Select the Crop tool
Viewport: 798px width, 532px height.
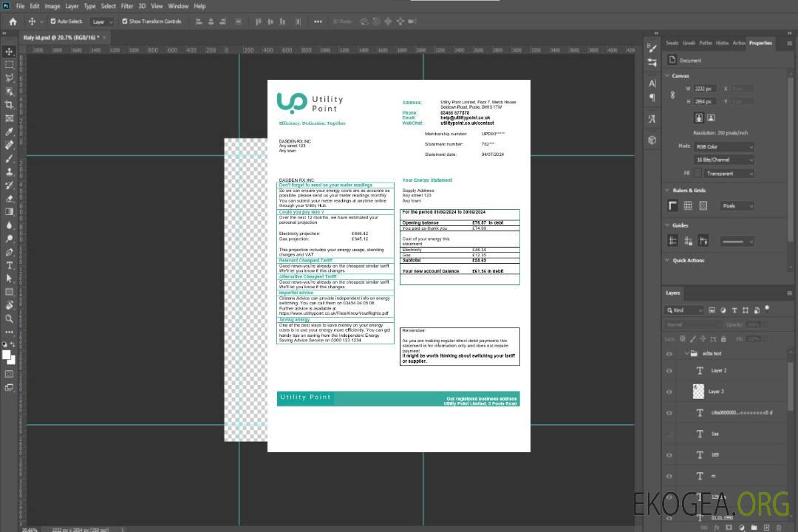(9, 105)
